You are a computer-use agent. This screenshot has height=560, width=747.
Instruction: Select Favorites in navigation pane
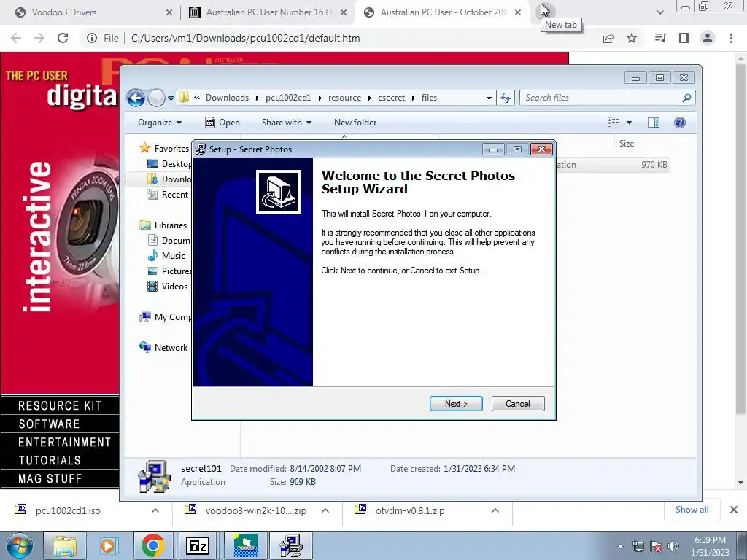tap(165, 149)
